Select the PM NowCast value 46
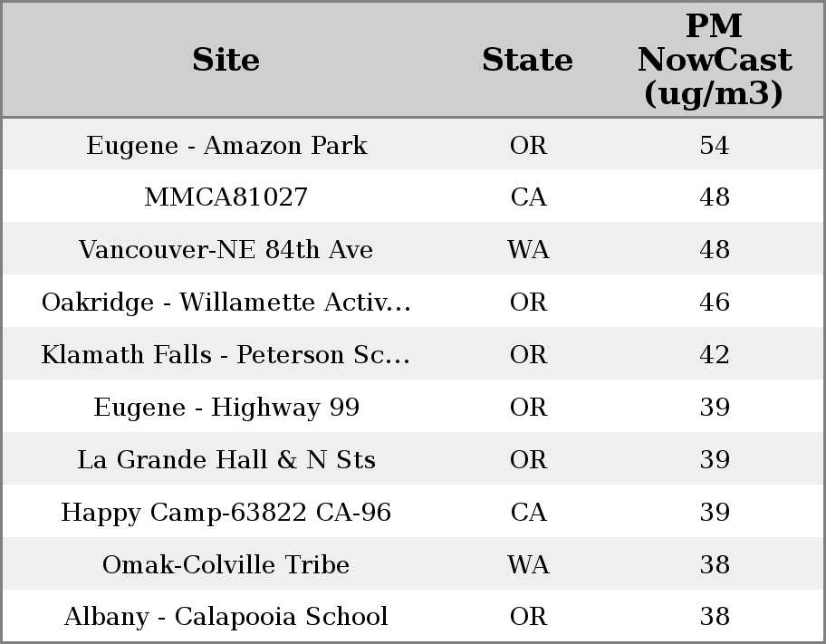 [714, 303]
